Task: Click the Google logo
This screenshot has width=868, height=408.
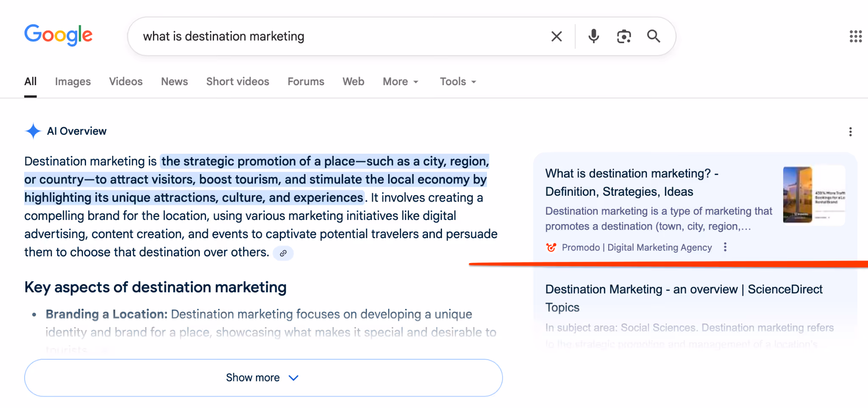Action: (58, 35)
